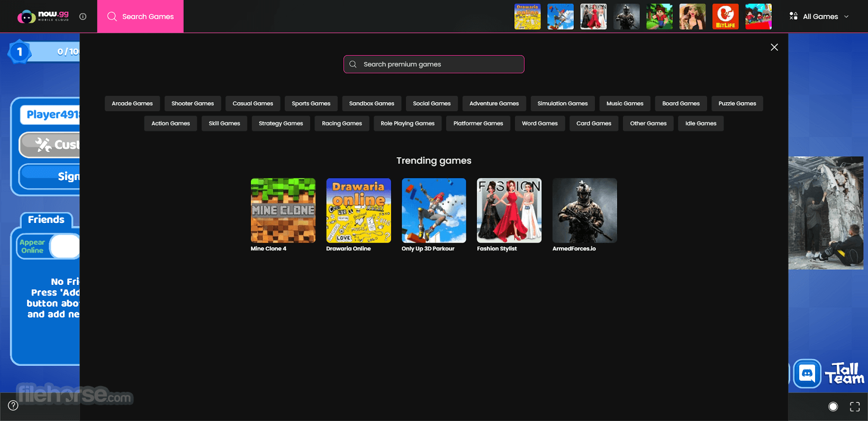The width and height of the screenshot is (868, 421).
Task: Open Only Up 3D Parkour trending thumbnail
Action: coord(434,210)
